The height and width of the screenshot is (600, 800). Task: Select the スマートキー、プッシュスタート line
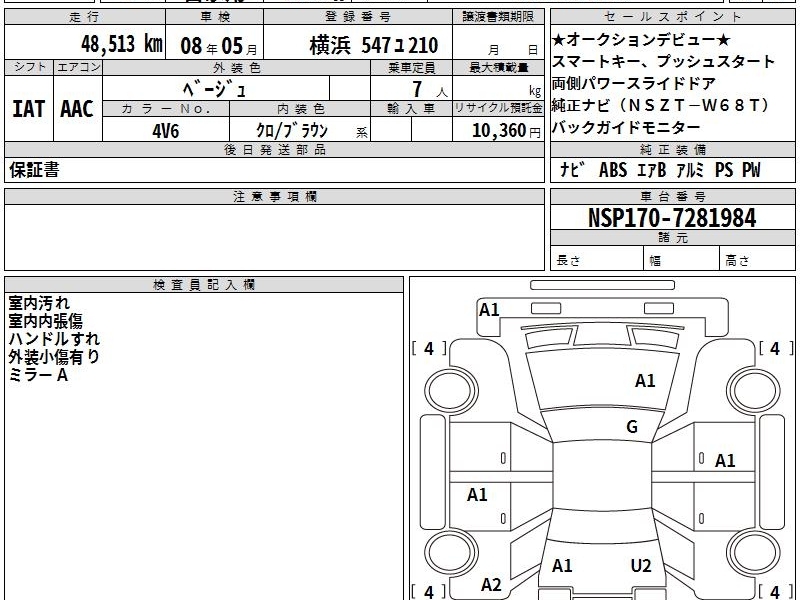click(x=663, y=61)
